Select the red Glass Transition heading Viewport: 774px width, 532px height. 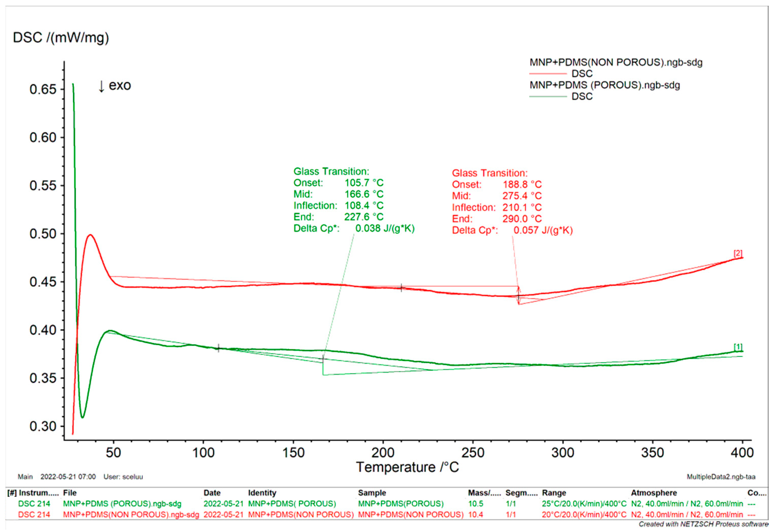tap(490, 173)
